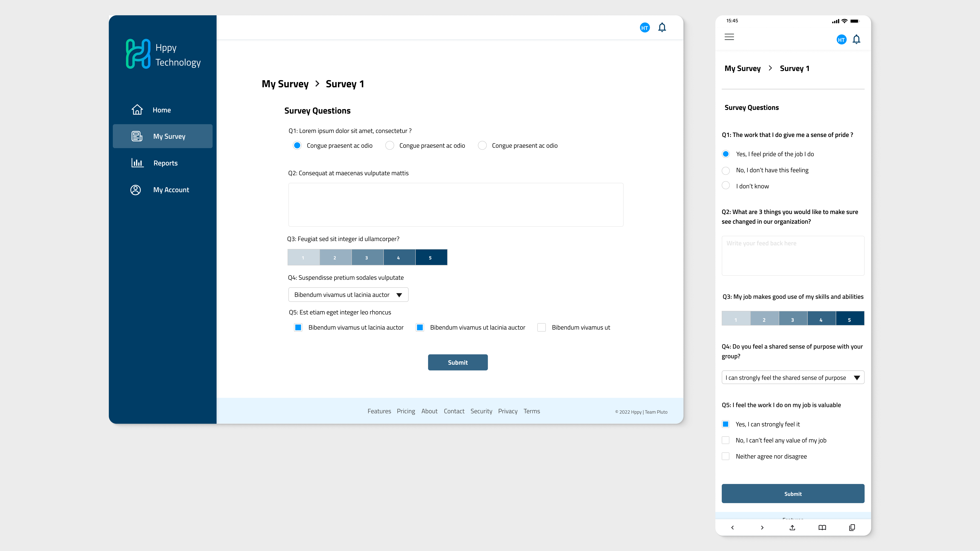The width and height of the screenshot is (980, 551).
Task: Uncheck second Bibendum vivamus ut lacinia auctor checkbox
Action: (420, 327)
